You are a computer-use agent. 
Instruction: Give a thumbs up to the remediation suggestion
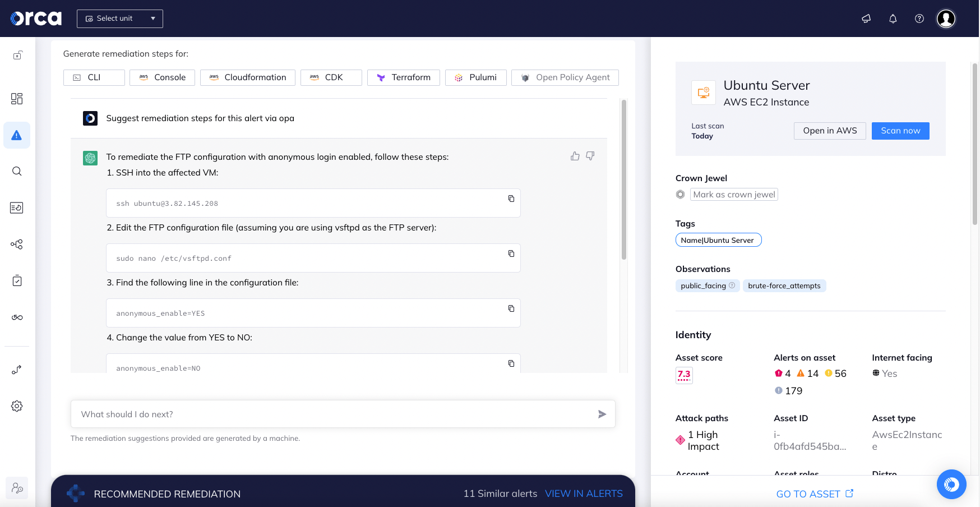point(575,156)
